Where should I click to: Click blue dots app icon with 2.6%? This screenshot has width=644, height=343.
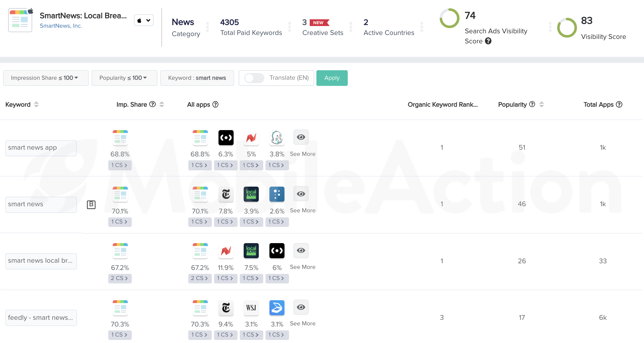[277, 194]
